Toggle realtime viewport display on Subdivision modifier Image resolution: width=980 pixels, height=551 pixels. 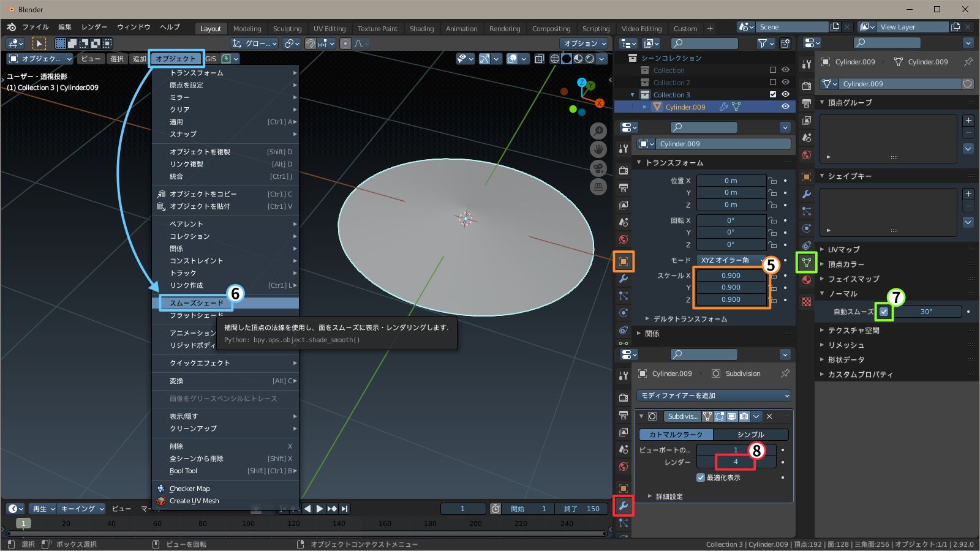pos(732,416)
